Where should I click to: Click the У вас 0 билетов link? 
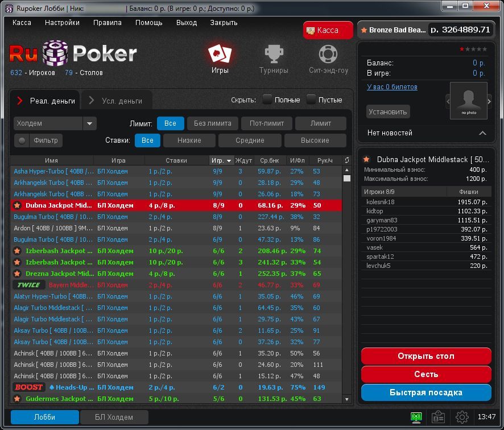coord(392,87)
